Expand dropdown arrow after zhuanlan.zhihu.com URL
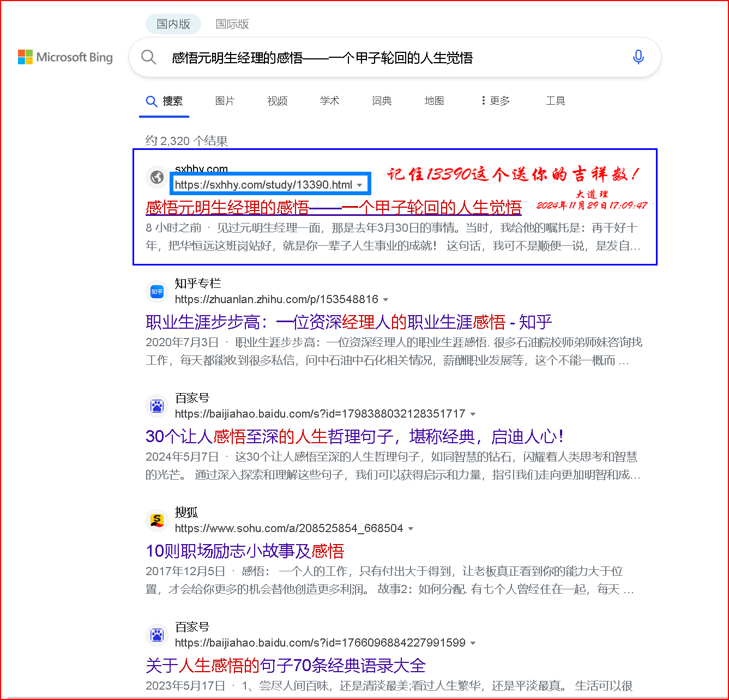The height and width of the screenshot is (700, 729). click(386, 300)
